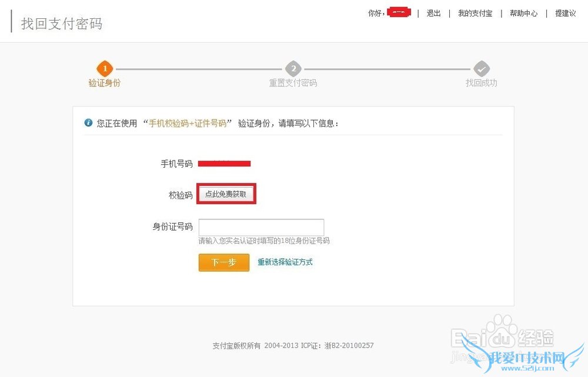Screen dimensions: 588x377
Task: Click 退出 to log out
Action: click(433, 13)
